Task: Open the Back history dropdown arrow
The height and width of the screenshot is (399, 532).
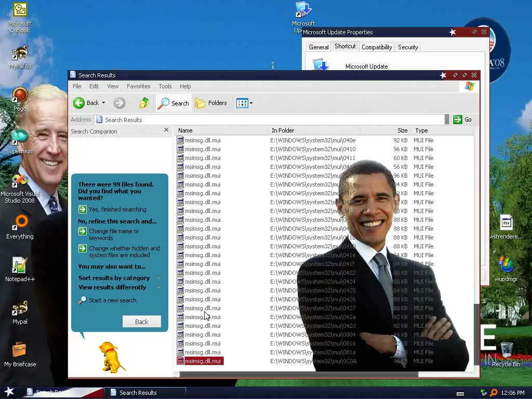Action: [103, 103]
